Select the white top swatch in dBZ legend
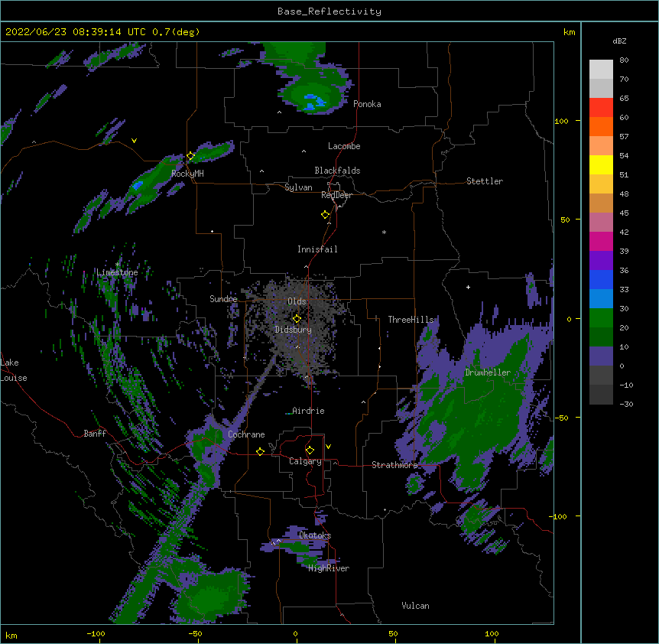Viewport: 659px width, 644px height. (601, 69)
